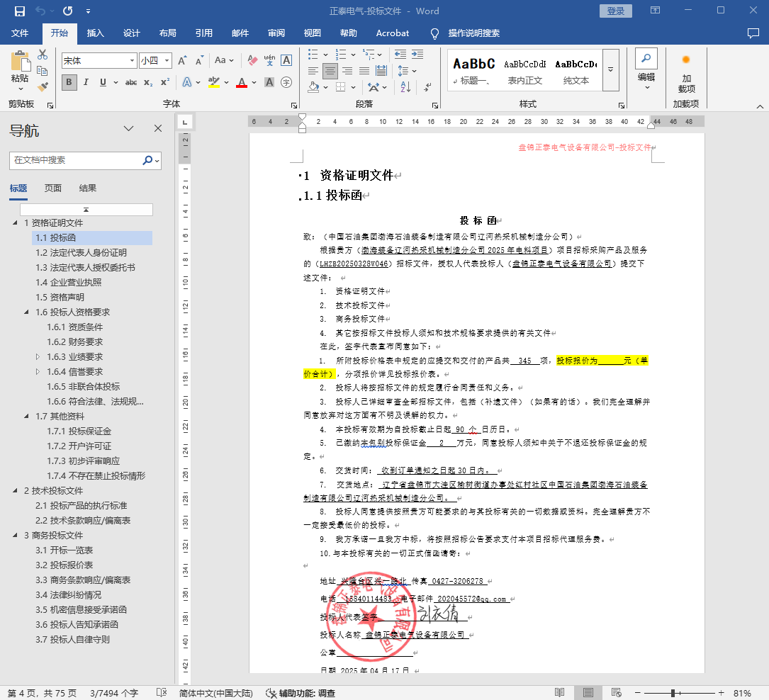This screenshot has height=700, width=769.
Task: Click the Copy icon in the clipboard group
Action: 43,71
